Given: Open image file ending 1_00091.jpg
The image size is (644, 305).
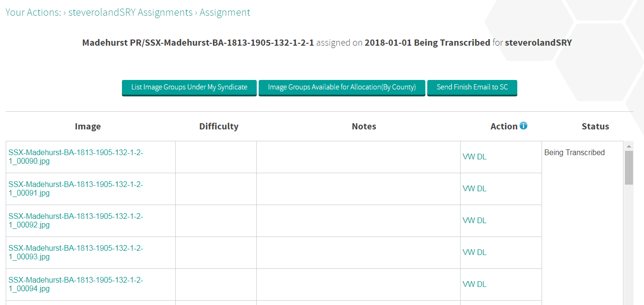Looking at the screenshot, I should point(76,189).
